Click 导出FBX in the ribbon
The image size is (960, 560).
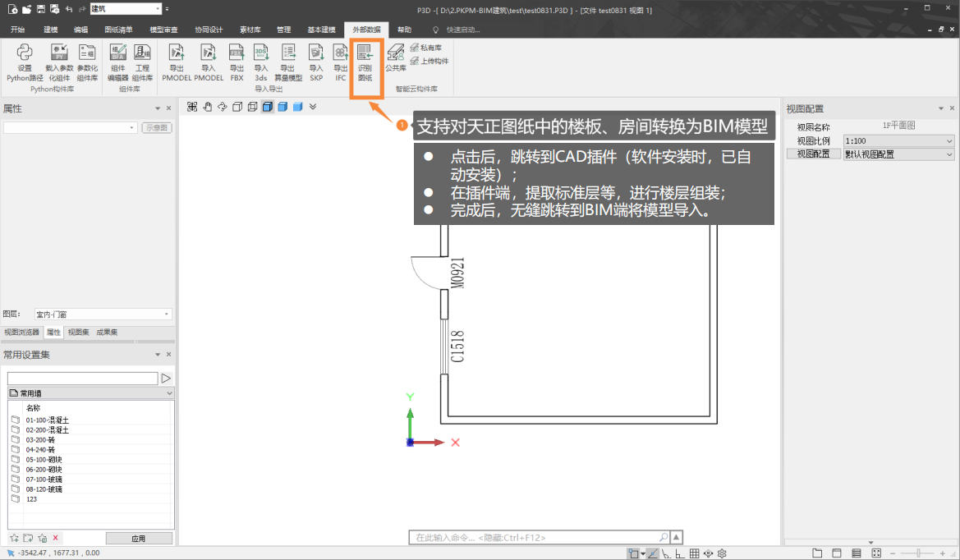[x=237, y=62]
